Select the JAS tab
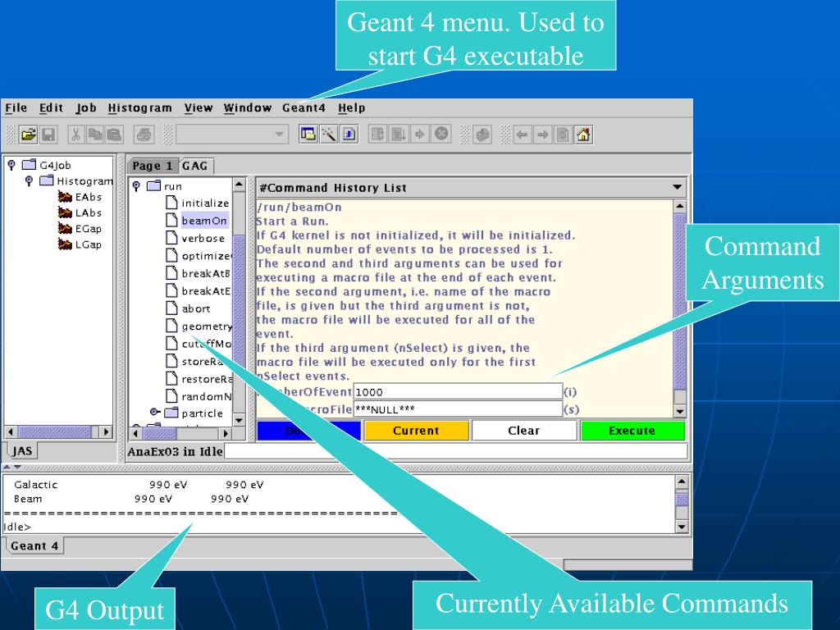Image resolution: width=840 pixels, height=630 pixels. coord(21,450)
